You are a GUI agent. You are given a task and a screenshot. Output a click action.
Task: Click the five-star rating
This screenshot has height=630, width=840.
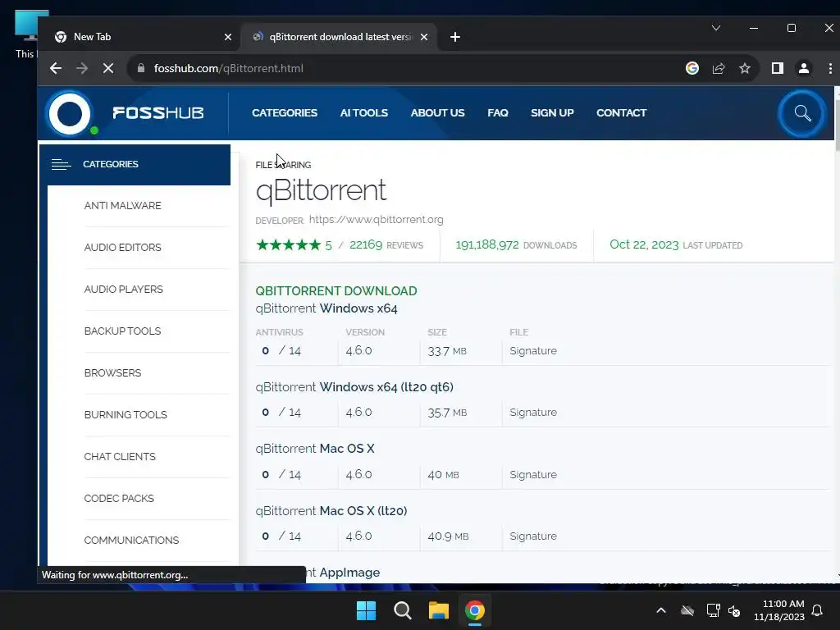(288, 244)
